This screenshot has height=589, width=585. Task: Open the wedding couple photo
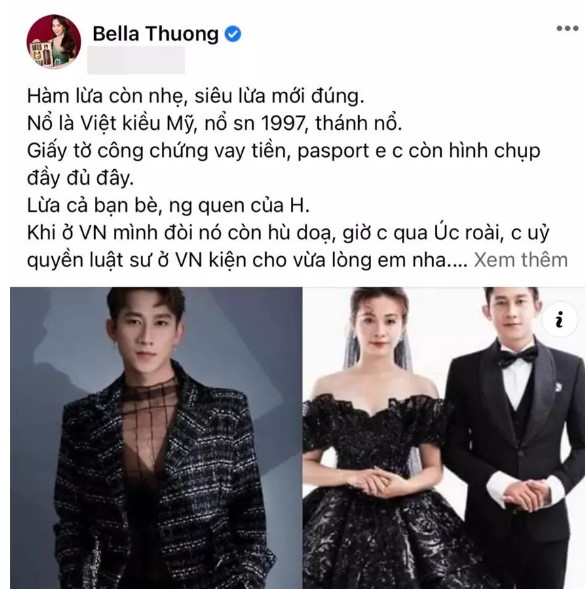[444, 438]
